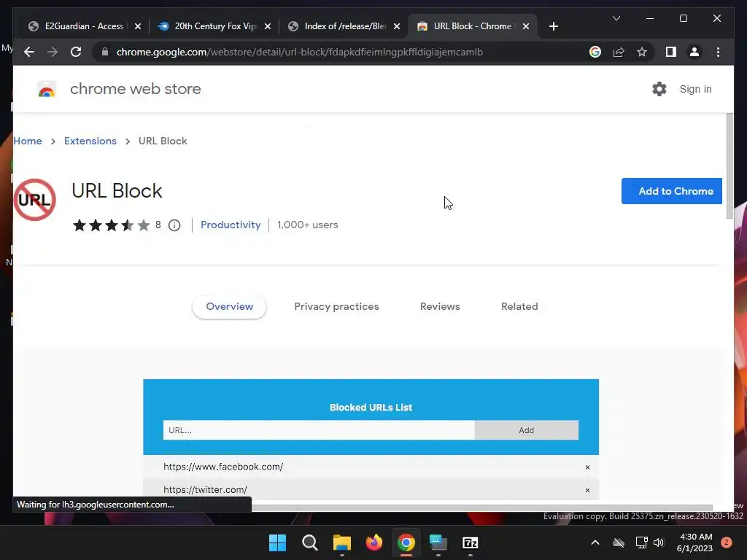Screen dimensions: 747x560
Task: Click Sign in
Action: [x=695, y=89]
